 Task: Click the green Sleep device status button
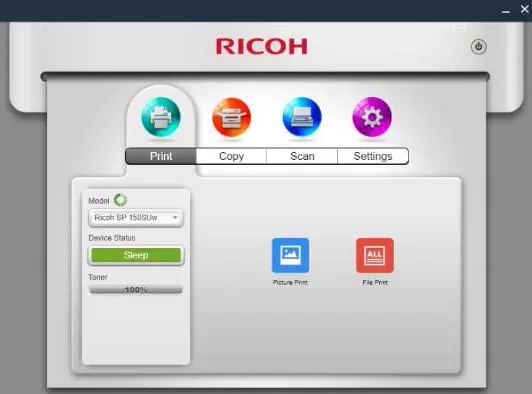136,255
